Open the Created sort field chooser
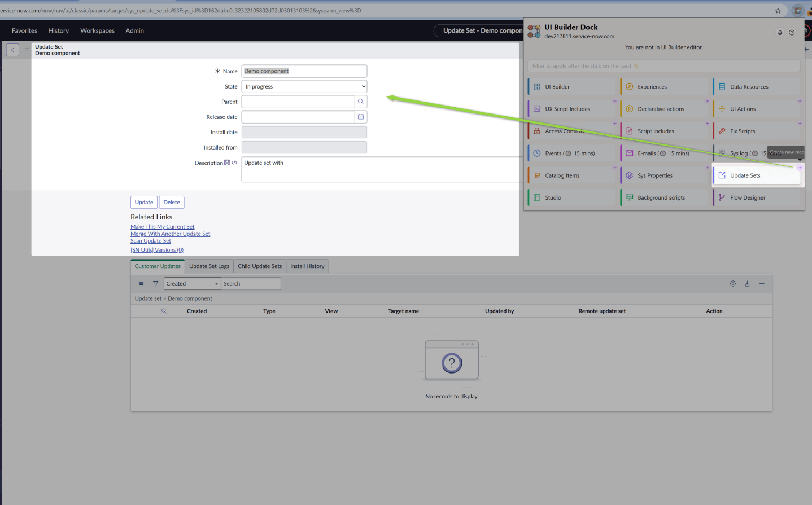 (192, 283)
